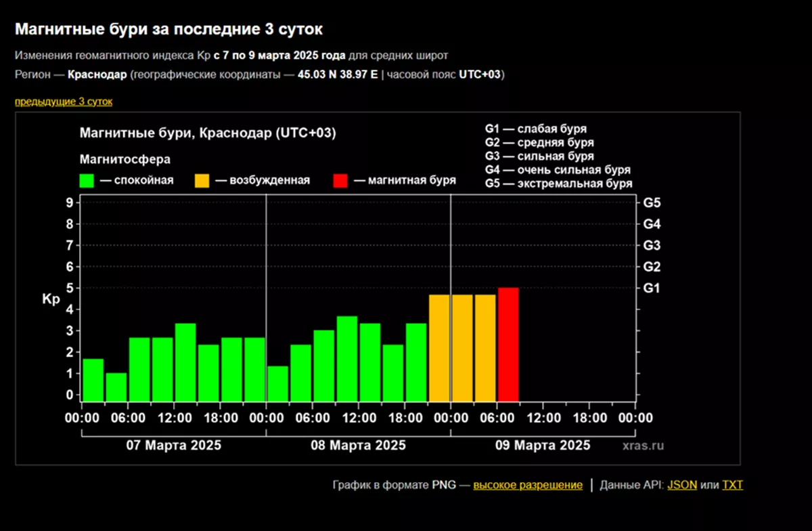Screen dimensions: 812x531
Task: Click the red storm bar on 9 March
Action: point(508,344)
